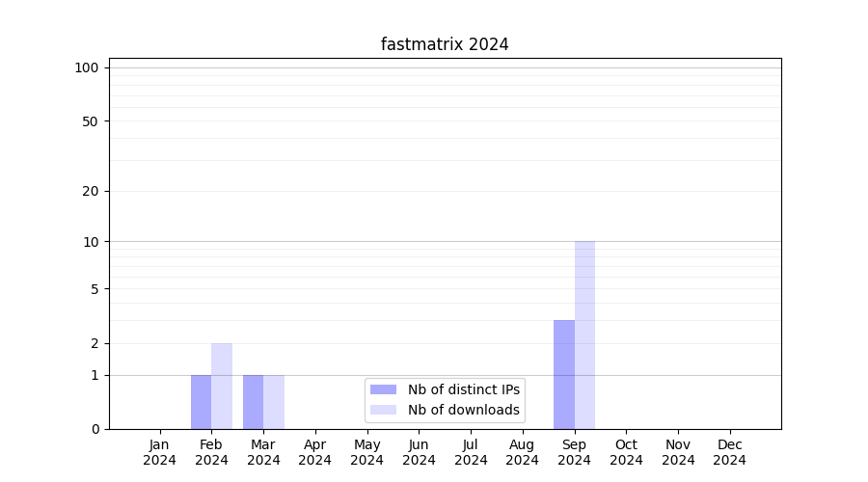Select the 'Nb of downloads' legend label

[x=463, y=410]
